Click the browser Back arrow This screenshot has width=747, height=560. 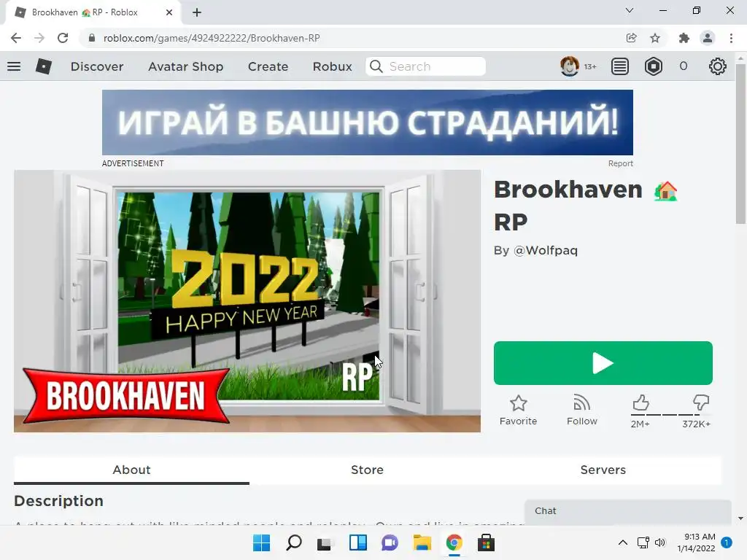(16, 38)
